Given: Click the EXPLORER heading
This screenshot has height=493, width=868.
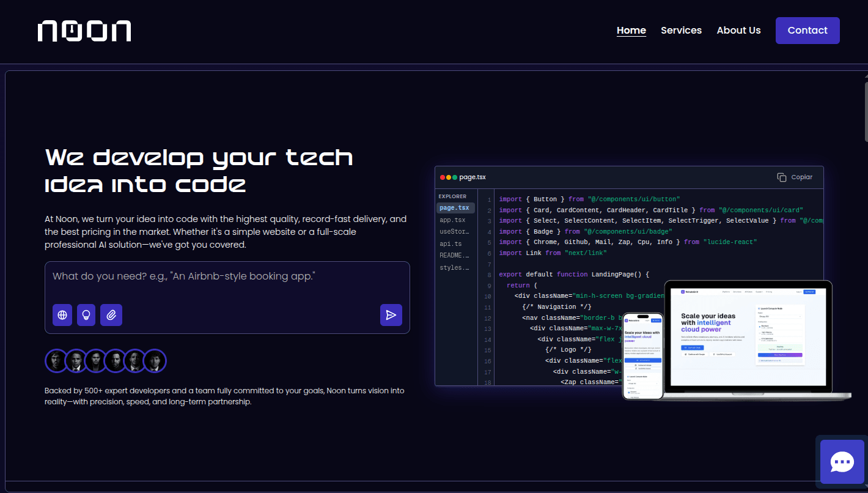Looking at the screenshot, I should coord(452,196).
